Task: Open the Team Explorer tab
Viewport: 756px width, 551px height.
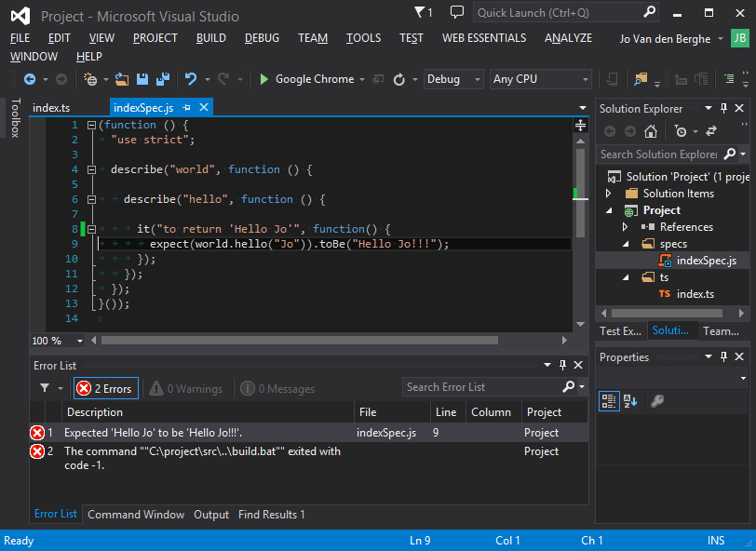Action: point(721,331)
